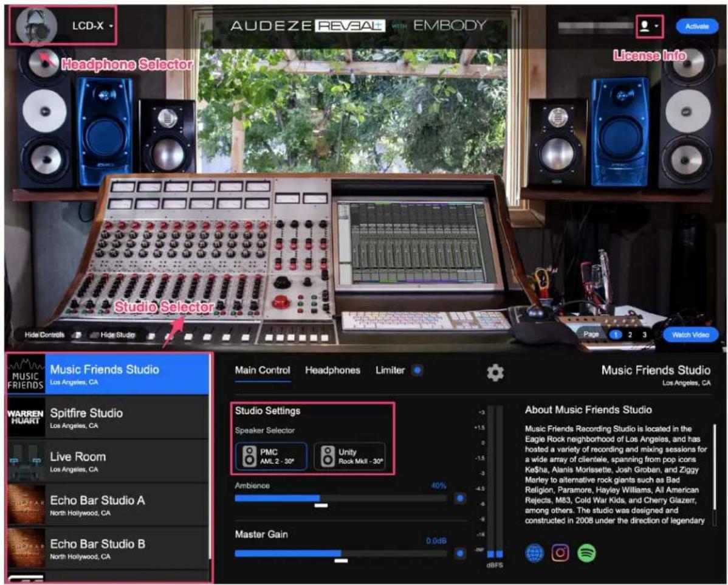This screenshot has width=728, height=585.
Task: Toggle the Hide Studio switch
Action: point(95,334)
